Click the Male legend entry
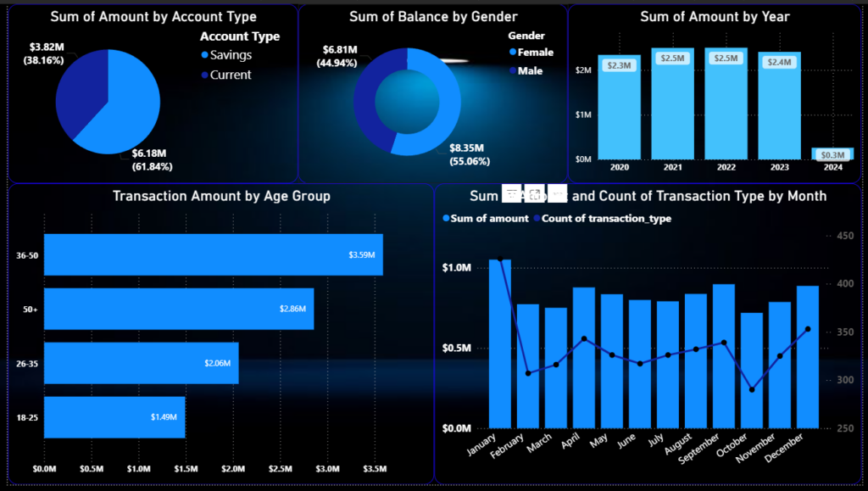 point(526,71)
